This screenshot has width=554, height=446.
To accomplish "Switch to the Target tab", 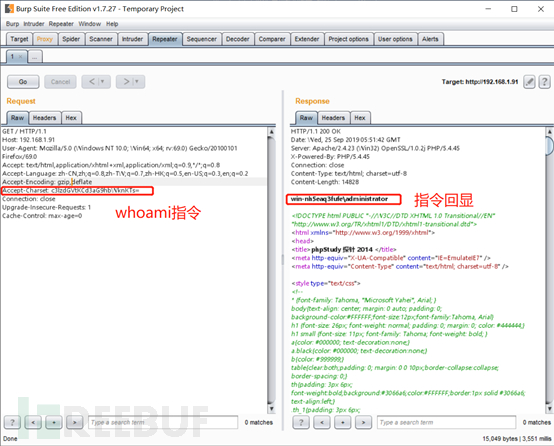I will [19, 39].
